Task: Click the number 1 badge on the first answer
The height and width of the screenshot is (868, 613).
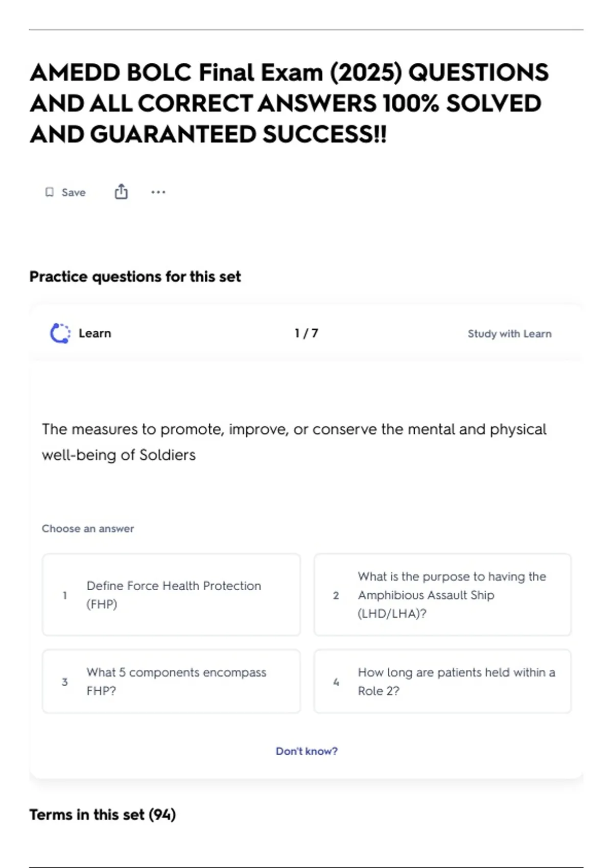Action: pyautogui.click(x=65, y=595)
